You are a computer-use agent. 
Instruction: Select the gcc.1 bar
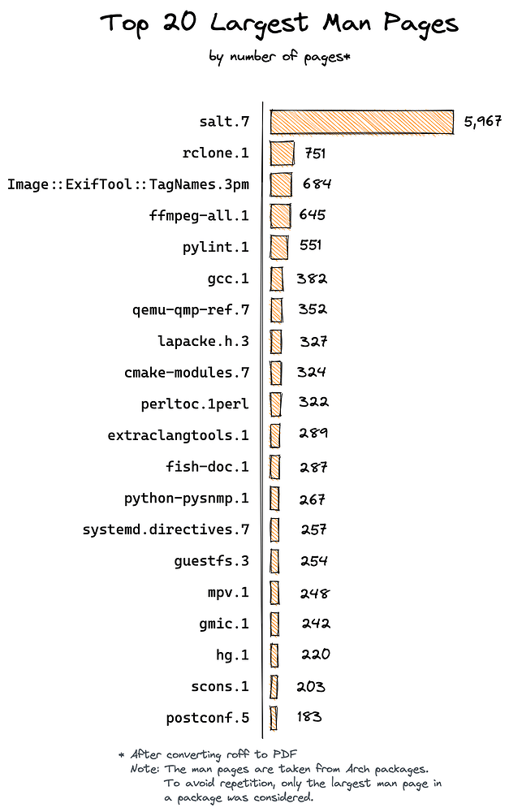click(x=277, y=279)
